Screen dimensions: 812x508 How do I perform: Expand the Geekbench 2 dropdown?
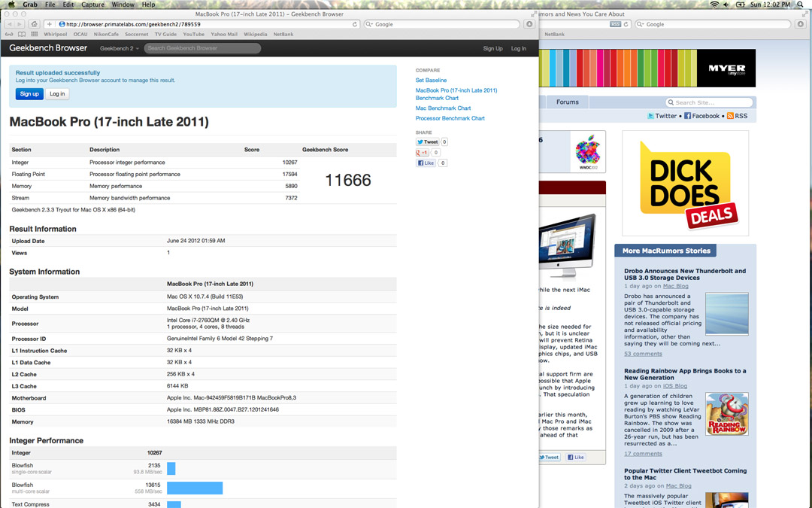click(119, 48)
